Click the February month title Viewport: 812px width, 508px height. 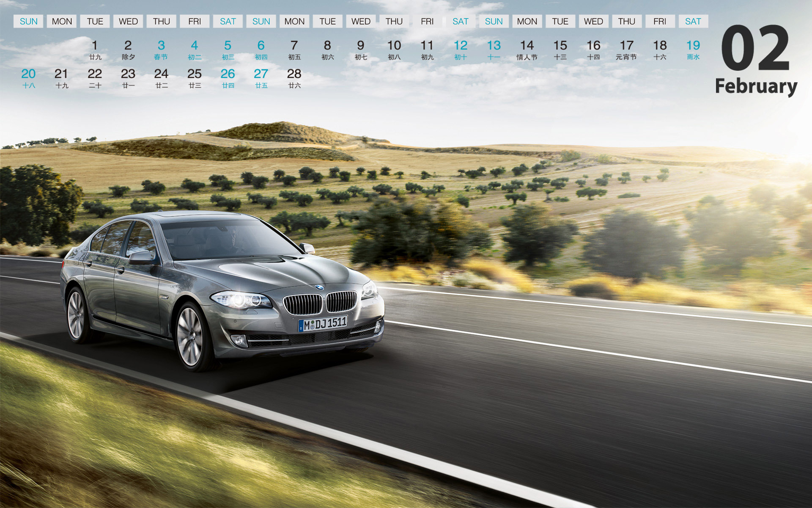point(756,87)
